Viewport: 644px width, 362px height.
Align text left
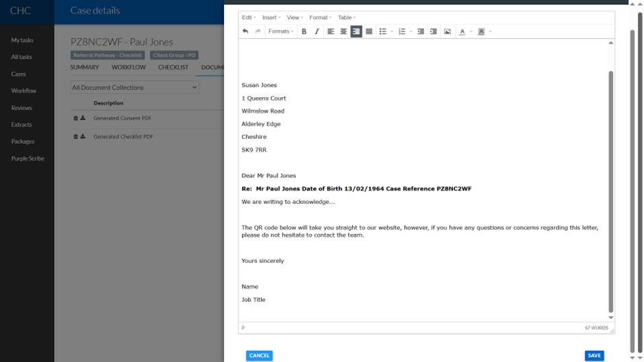pyautogui.click(x=331, y=31)
